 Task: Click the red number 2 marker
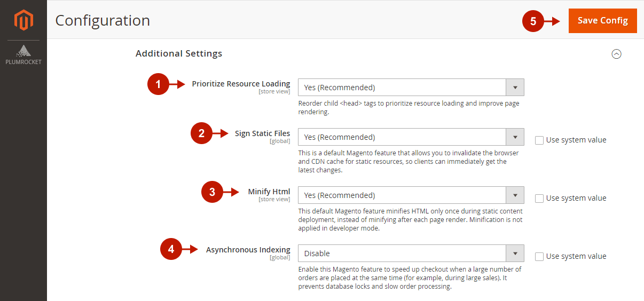point(201,133)
